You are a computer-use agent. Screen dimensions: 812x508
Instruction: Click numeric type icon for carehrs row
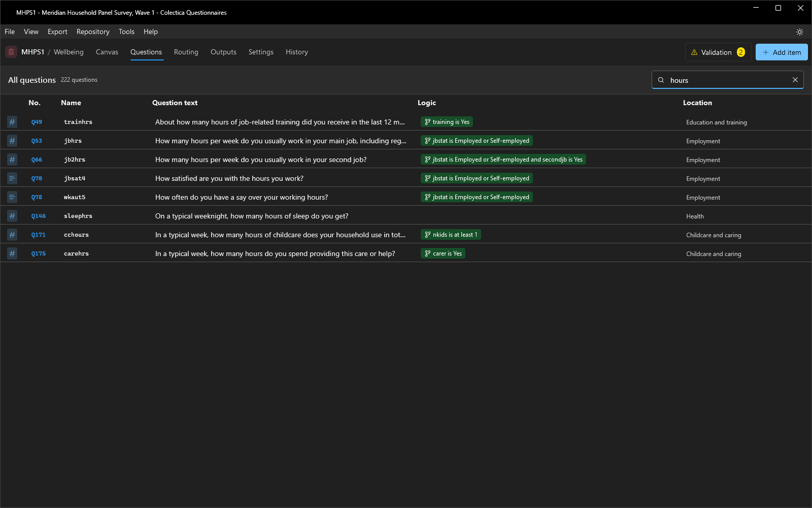click(12, 253)
